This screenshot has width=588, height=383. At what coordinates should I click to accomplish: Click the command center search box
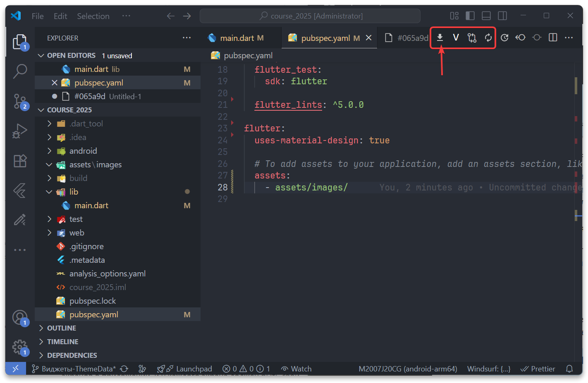310,16
